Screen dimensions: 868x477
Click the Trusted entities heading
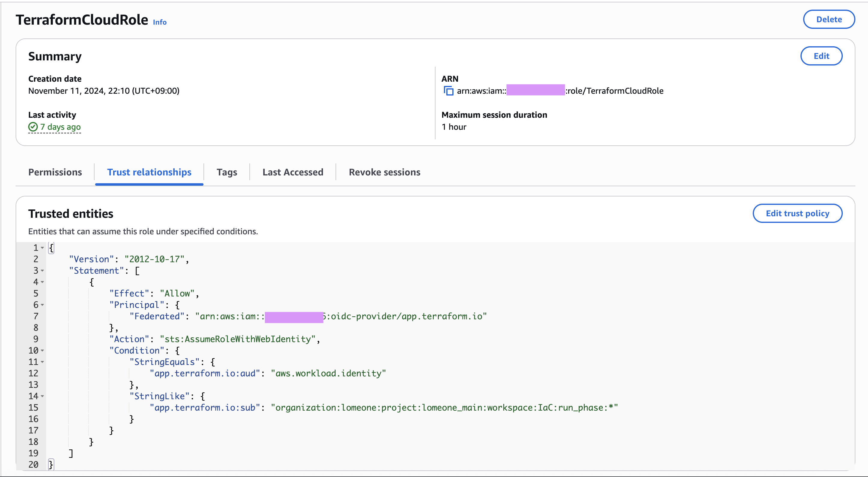coord(71,214)
